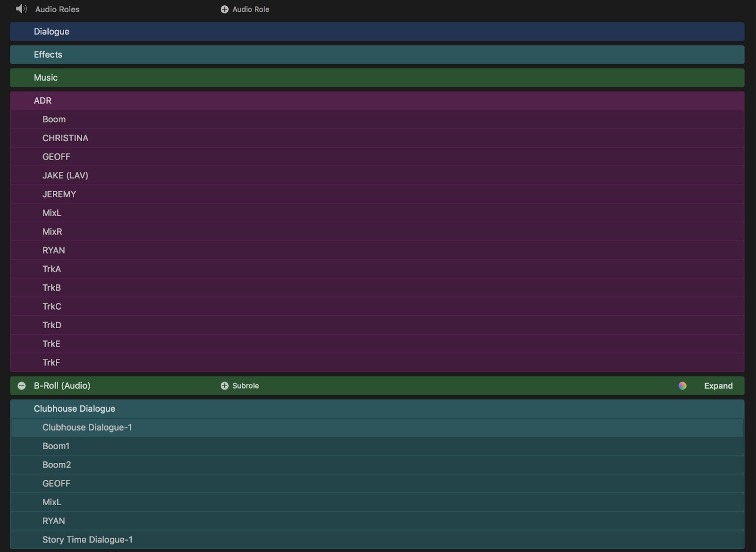This screenshot has width=756, height=552.
Task: Select the Dialogue audio role
Action: pyautogui.click(x=377, y=32)
